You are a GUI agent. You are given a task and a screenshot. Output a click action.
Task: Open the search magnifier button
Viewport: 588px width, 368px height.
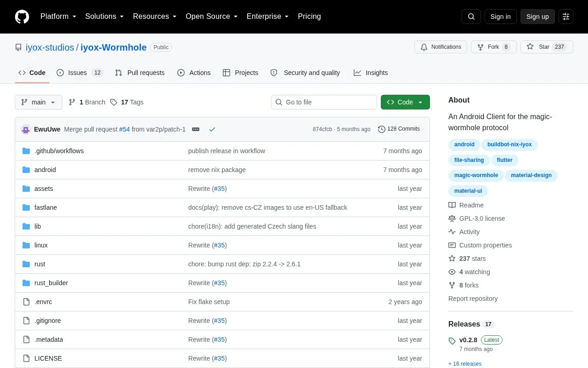[471, 17]
